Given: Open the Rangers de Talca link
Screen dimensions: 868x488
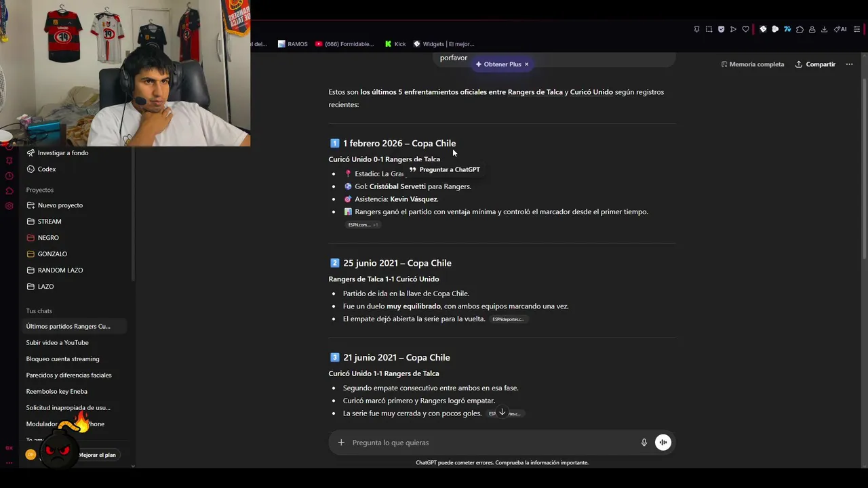Looking at the screenshot, I should [x=535, y=92].
